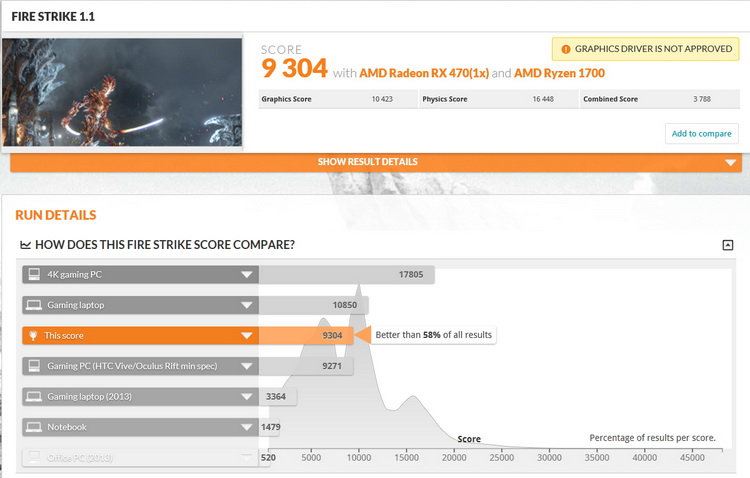Click the 20000 axis label on chart
Image resolution: width=750 pixels, height=478 pixels.
[454, 457]
